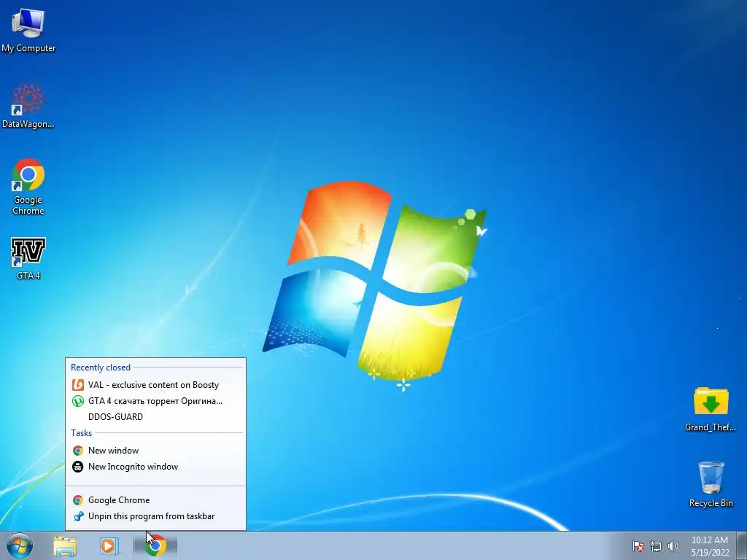
Task: Choose New Incognito window
Action: click(156, 467)
